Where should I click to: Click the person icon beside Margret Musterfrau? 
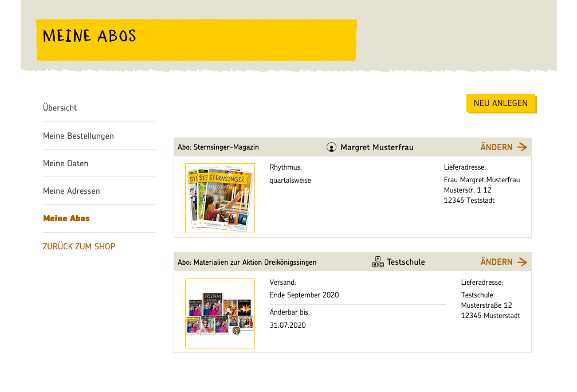coord(331,147)
